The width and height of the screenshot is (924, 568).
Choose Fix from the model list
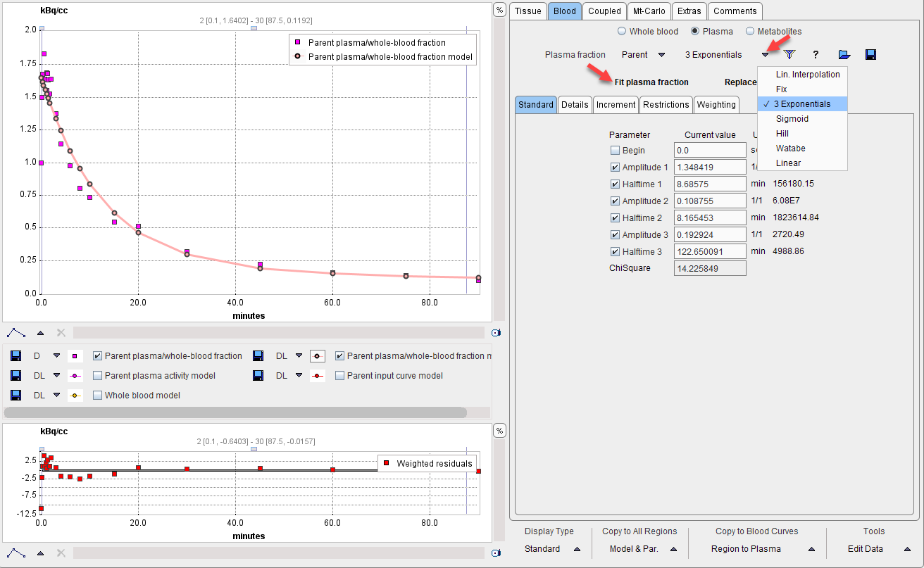click(x=802, y=89)
